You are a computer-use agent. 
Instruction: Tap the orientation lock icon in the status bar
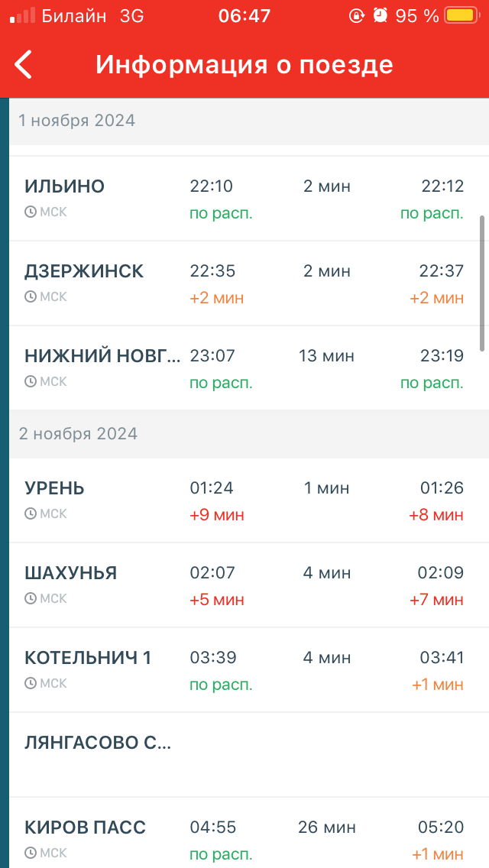point(356,14)
